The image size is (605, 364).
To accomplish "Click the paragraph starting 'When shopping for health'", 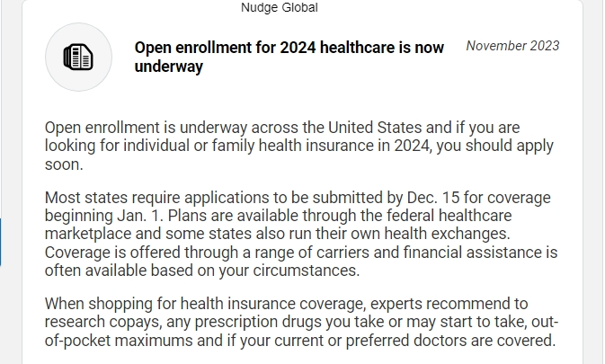I will click(301, 323).
